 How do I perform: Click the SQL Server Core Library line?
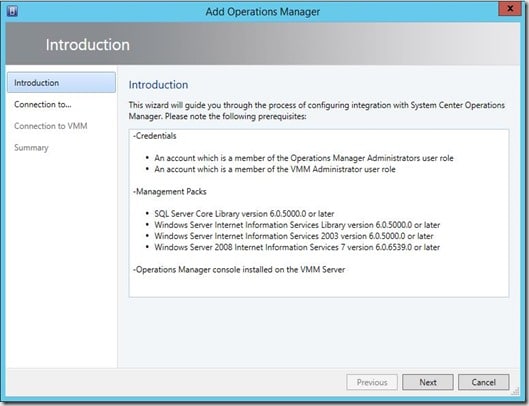(x=244, y=214)
